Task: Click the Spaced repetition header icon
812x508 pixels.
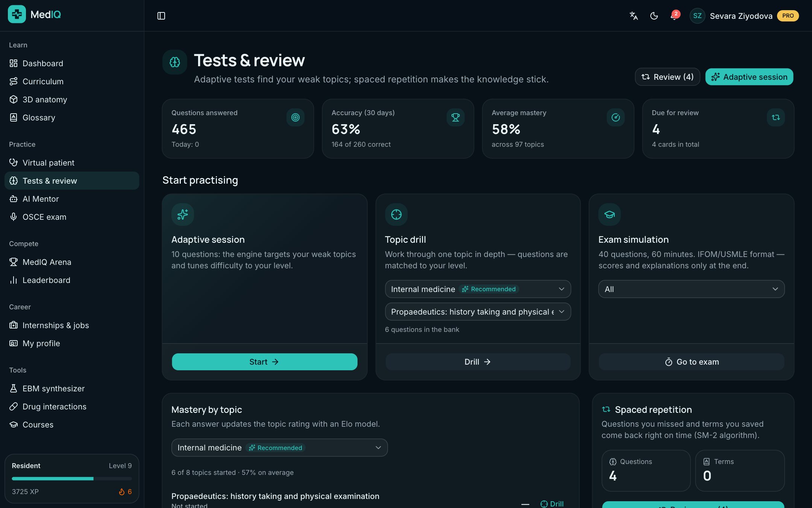Action: click(606, 409)
